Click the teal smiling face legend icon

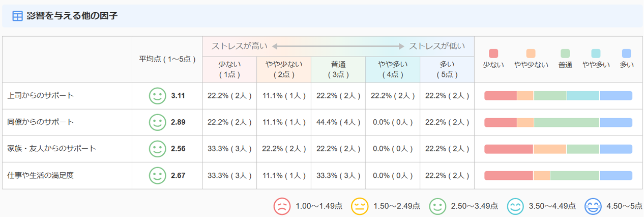tap(515, 206)
